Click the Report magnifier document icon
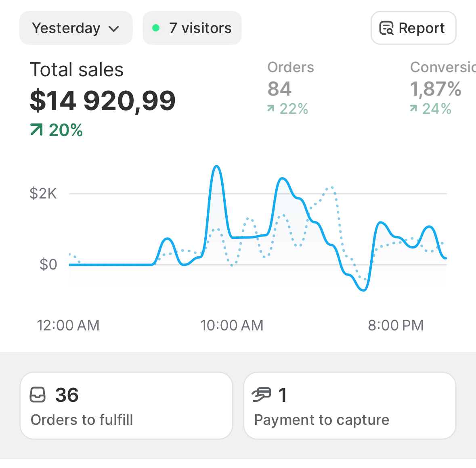 386,28
